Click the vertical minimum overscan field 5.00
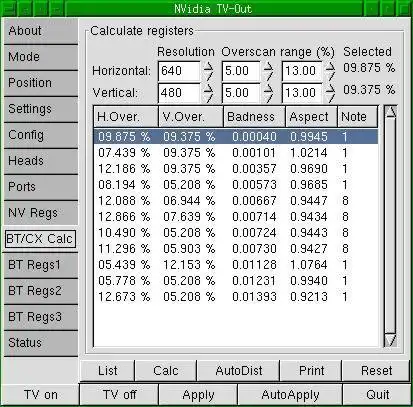Screen dimensions: 413x407 click(x=241, y=93)
